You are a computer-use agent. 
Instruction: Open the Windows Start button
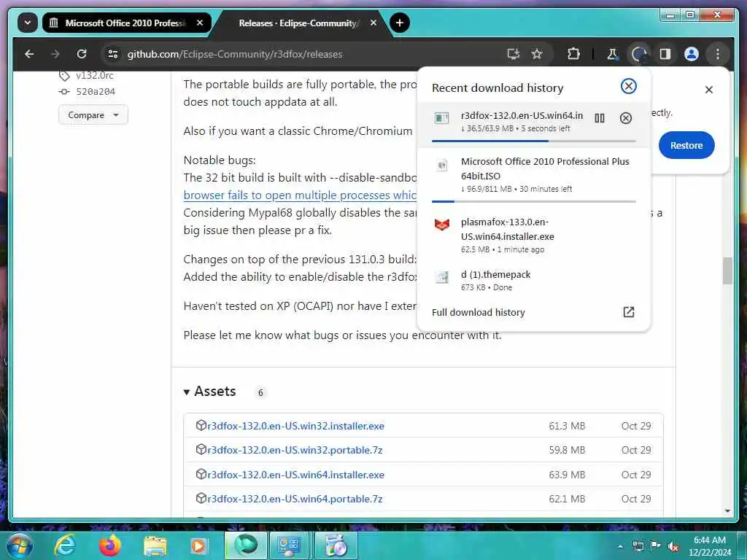[x=19, y=545]
